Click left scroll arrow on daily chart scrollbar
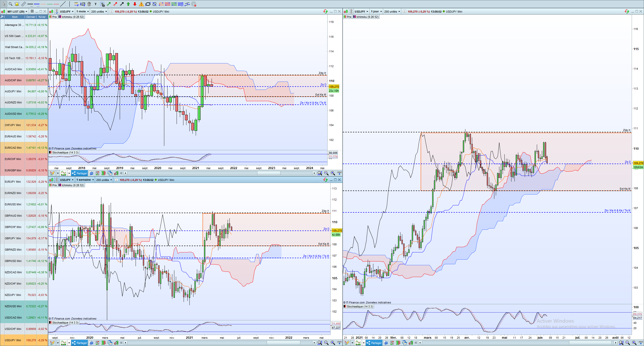644x346 pixels. click(420, 343)
